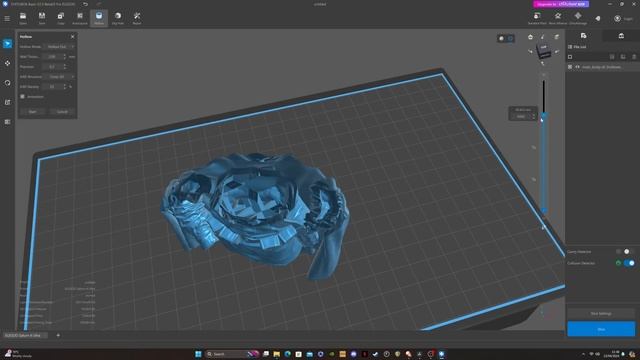Click the blue Slice button
This screenshot has height=360, width=640.
pos(601,329)
